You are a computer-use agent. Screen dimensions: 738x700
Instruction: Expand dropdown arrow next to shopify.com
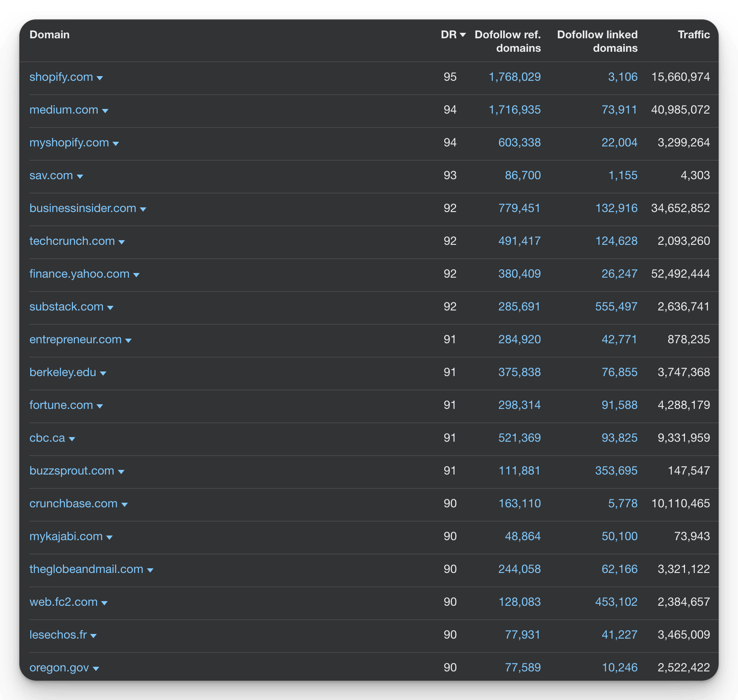[x=100, y=78]
